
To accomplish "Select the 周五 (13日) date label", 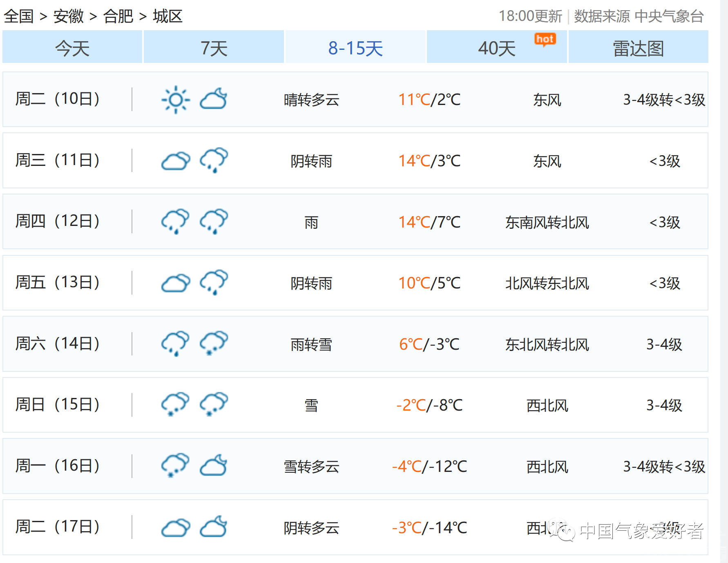I will [x=57, y=282].
